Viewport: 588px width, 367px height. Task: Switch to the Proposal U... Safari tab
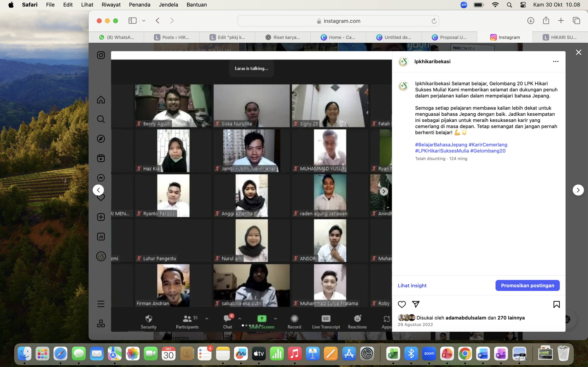449,37
